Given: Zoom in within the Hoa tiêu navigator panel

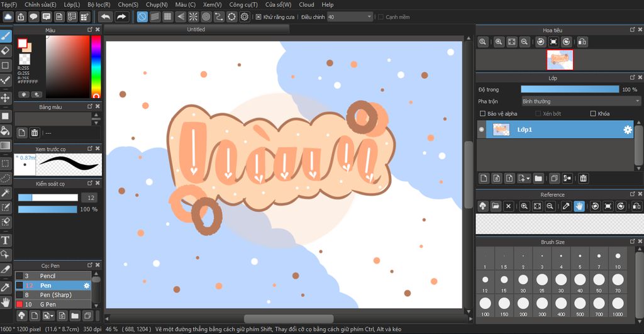Looking at the screenshot, I should tap(499, 42).
